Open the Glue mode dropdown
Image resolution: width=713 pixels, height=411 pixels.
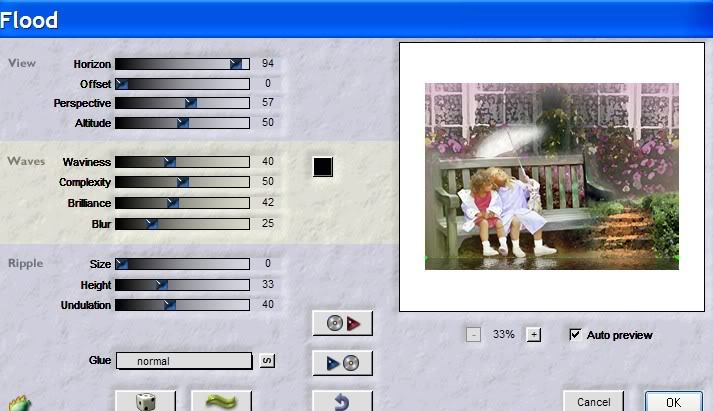(184, 361)
